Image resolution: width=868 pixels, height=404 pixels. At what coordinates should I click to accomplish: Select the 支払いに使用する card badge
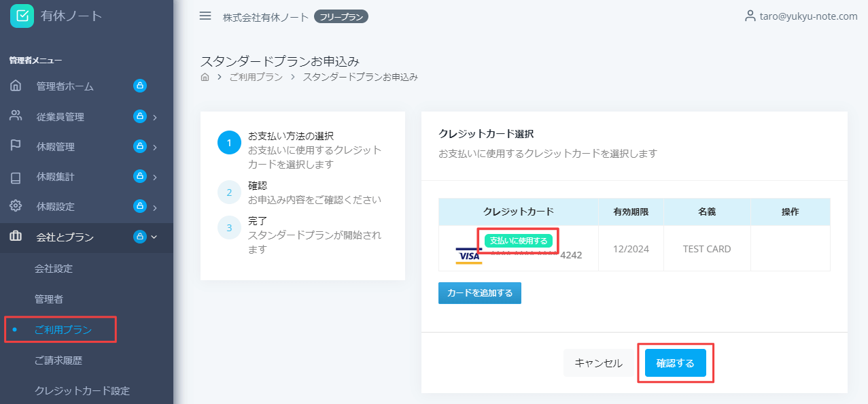click(519, 240)
